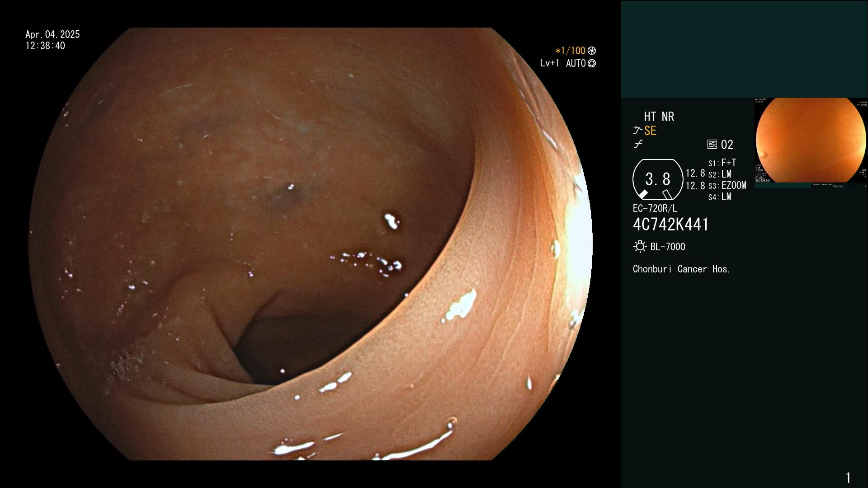The width and height of the screenshot is (868, 488).
Task: Click the shutter value *1/100
Action: click(570, 51)
